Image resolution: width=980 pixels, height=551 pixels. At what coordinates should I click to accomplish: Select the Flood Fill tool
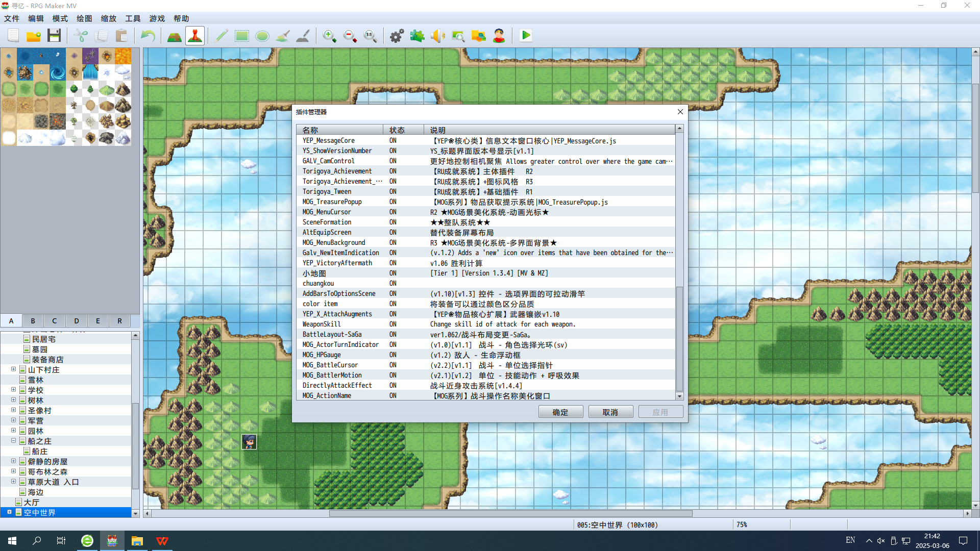pyautogui.click(x=283, y=36)
